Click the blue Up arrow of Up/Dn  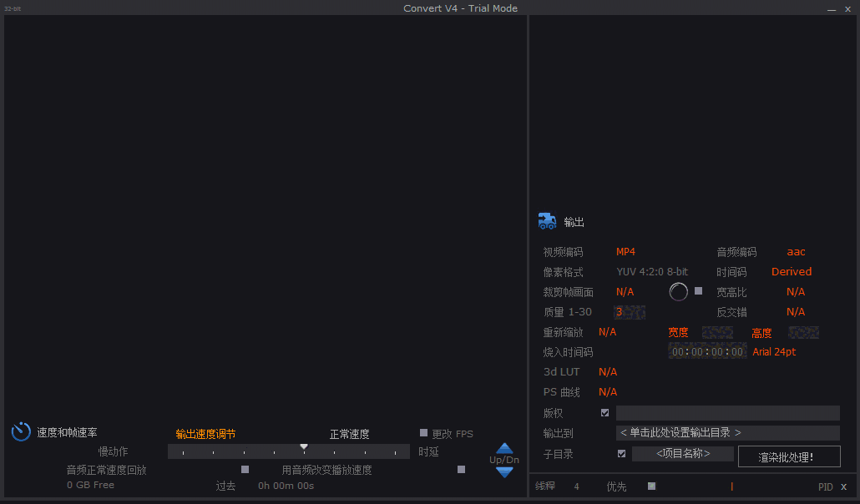tap(503, 449)
